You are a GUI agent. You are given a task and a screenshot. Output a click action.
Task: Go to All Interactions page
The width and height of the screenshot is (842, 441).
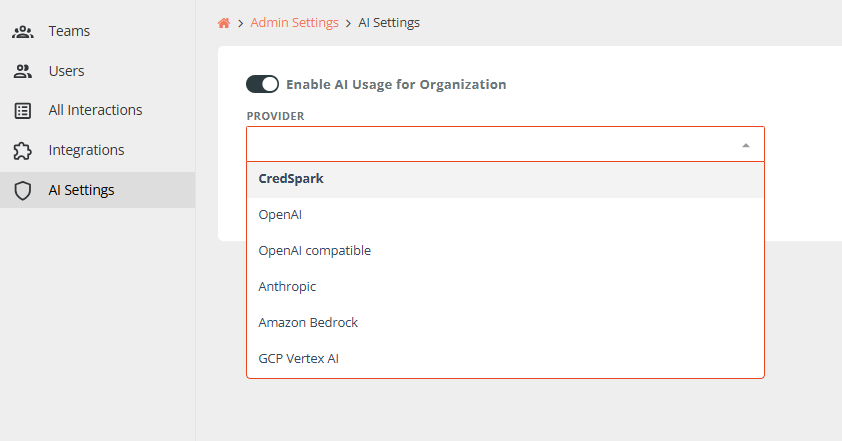[98, 110]
